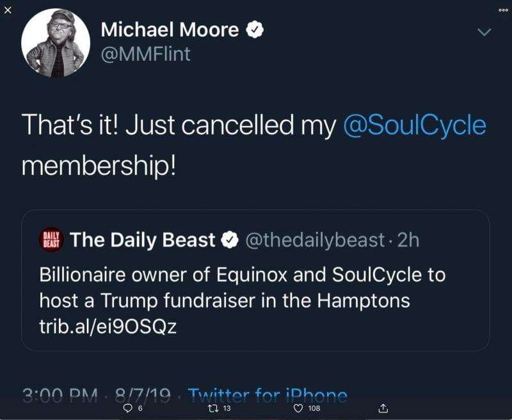
Task: Click the share tweet icon
Action: coord(383,408)
